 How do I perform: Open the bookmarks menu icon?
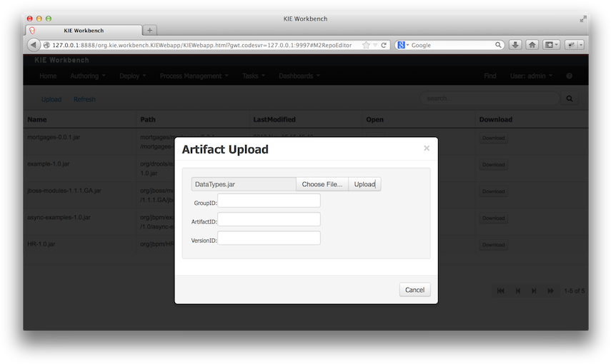(551, 45)
